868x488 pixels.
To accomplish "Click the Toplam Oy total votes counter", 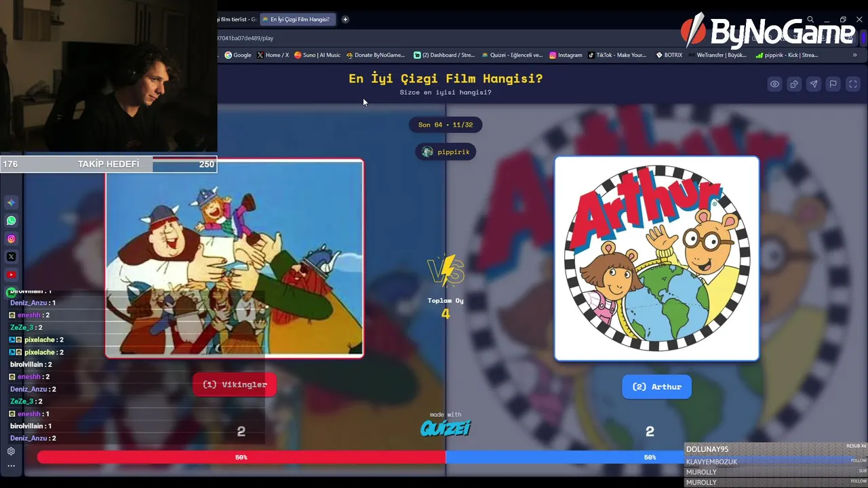I will (x=446, y=308).
